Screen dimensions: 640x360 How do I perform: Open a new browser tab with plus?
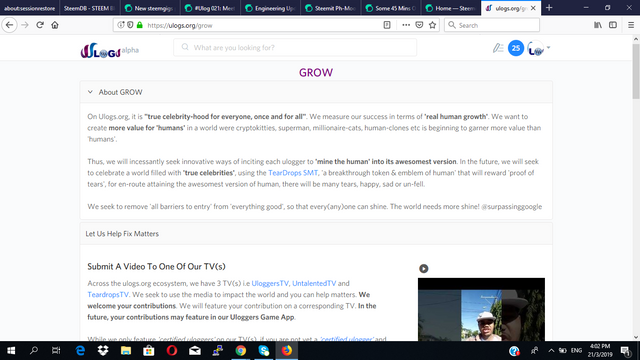point(549,8)
